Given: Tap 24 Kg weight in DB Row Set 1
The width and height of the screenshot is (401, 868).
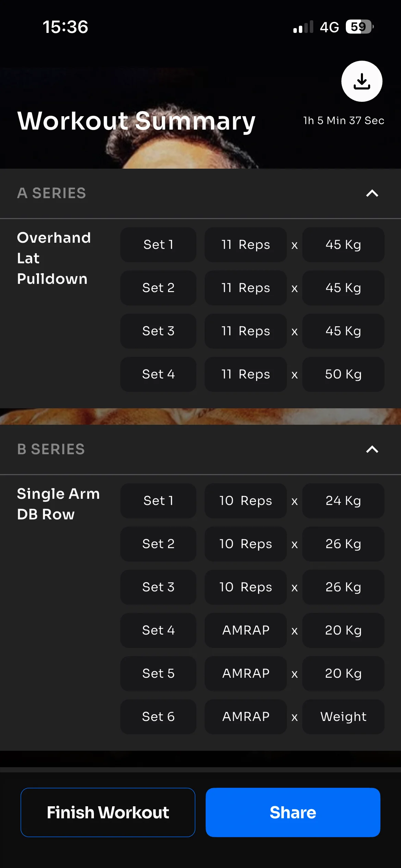Looking at the screenshot, I should pos(343,501).
